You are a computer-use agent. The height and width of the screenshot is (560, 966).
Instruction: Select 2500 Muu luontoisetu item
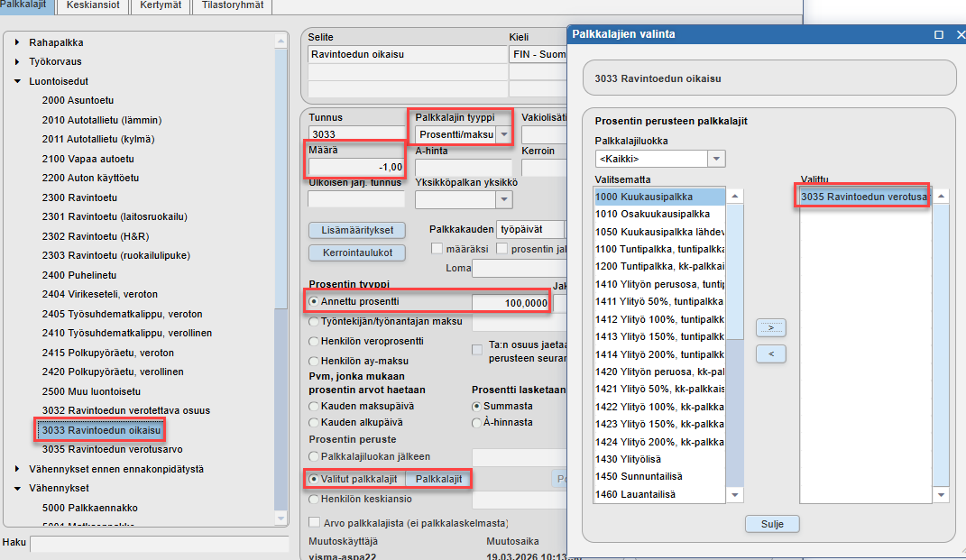click(x=91, y=391)
